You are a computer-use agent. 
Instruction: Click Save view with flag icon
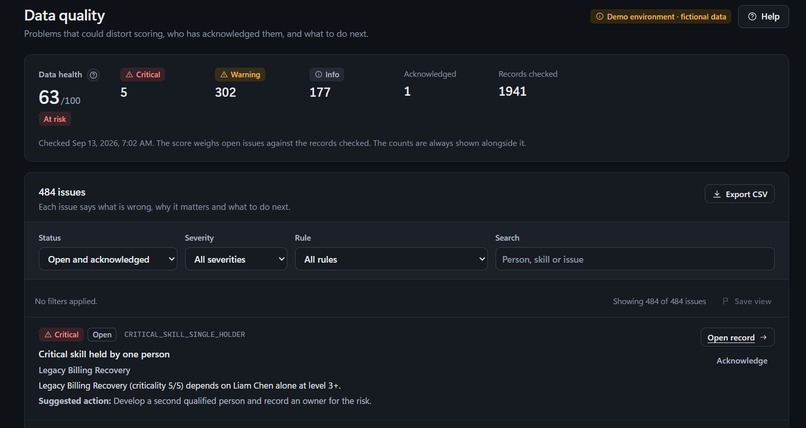(x=747, y=302)
